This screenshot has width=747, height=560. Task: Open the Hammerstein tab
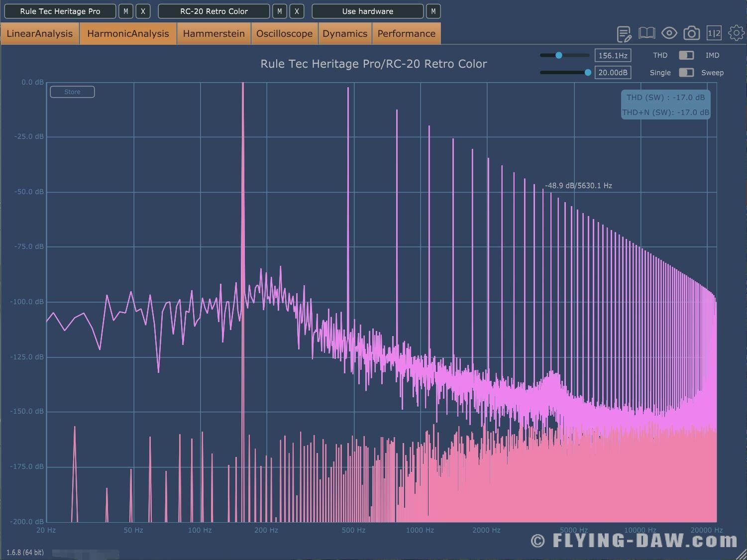(214, 33)
